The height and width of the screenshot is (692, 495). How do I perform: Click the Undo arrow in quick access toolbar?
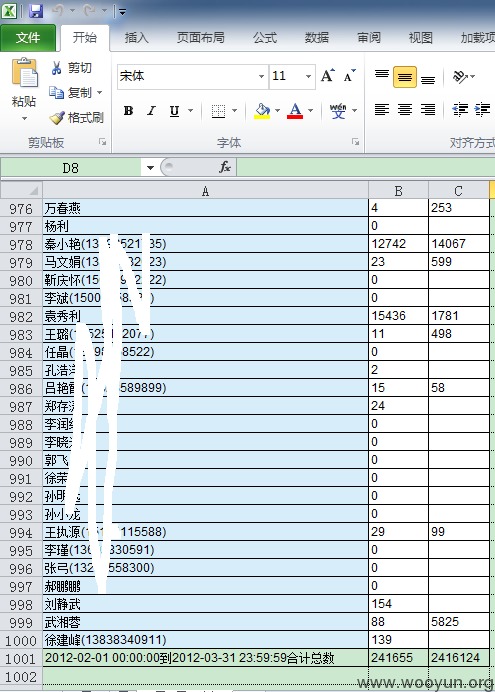pyautogui.click(x=59, y=11)
